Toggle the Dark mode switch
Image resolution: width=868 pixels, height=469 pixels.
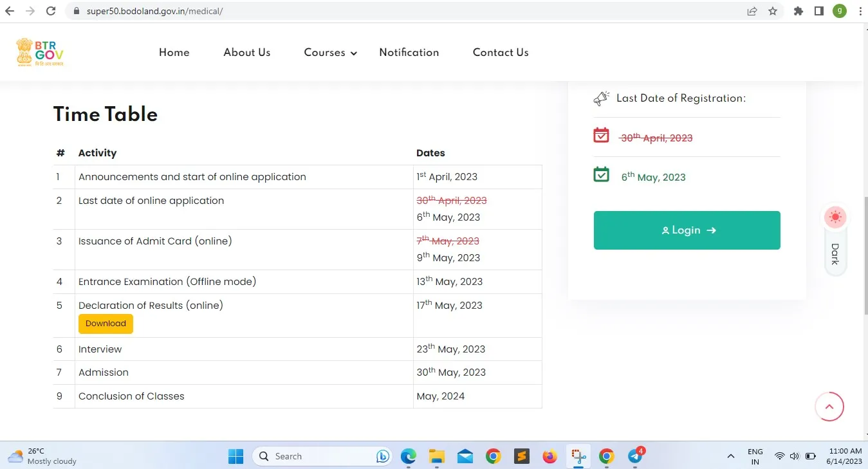tap(835, 241)
